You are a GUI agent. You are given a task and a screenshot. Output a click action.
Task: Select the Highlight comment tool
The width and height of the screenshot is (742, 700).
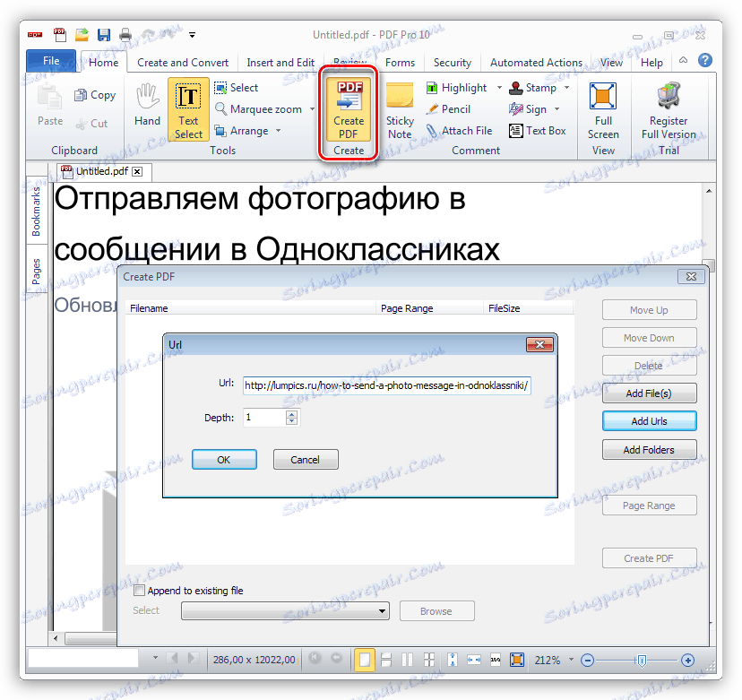click(456, 88)
